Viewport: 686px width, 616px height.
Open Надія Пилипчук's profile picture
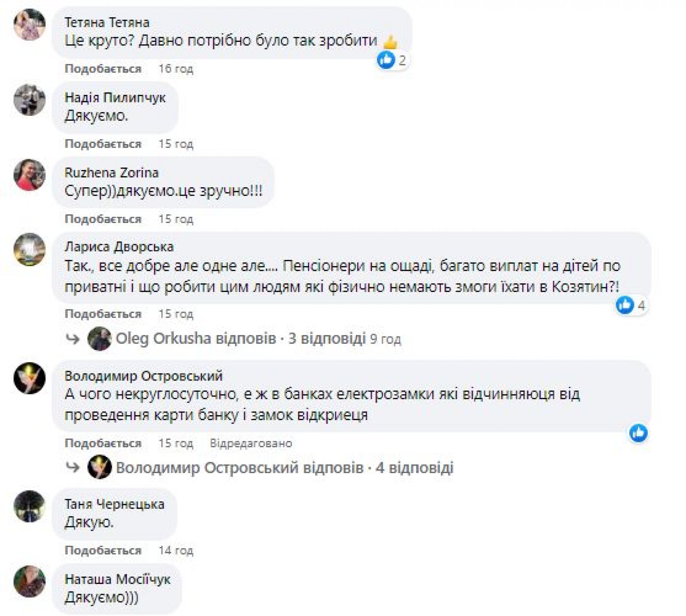[x=29, y=100]
